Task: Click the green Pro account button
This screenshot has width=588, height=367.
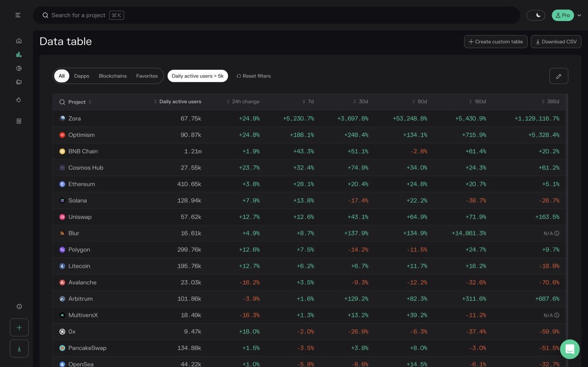Action: pyautogui.click(x=563, y=15)
